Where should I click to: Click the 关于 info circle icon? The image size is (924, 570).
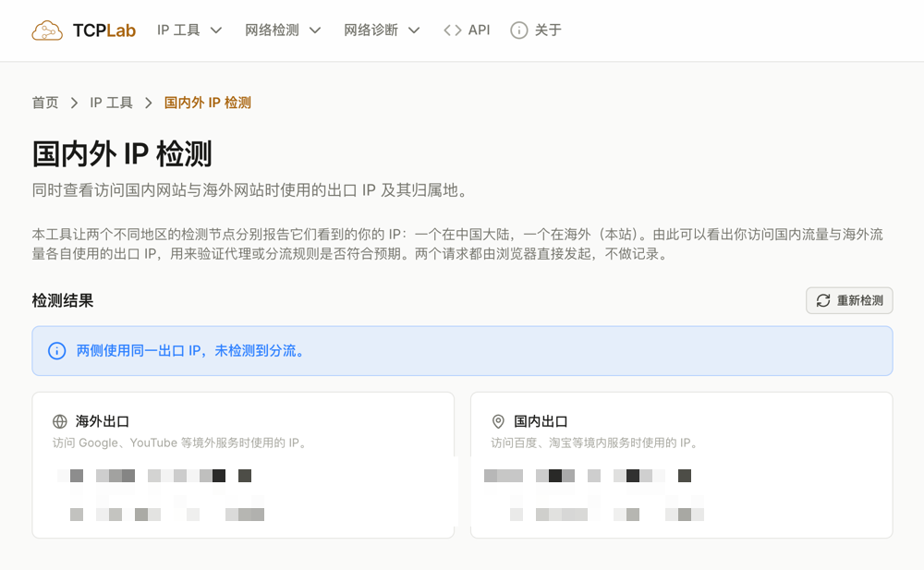pos(519,30)
